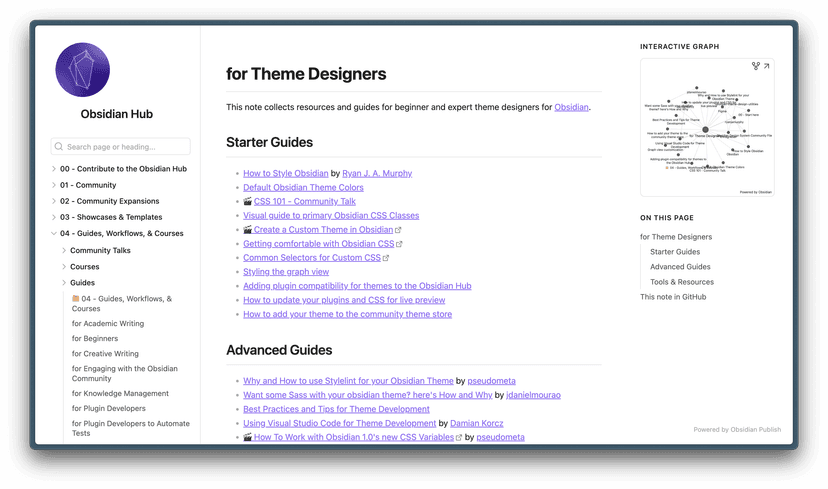Screen dimensions: 828x489
Task: Expand the interactive graph with arrow icon
Action: tap(767, 67)
